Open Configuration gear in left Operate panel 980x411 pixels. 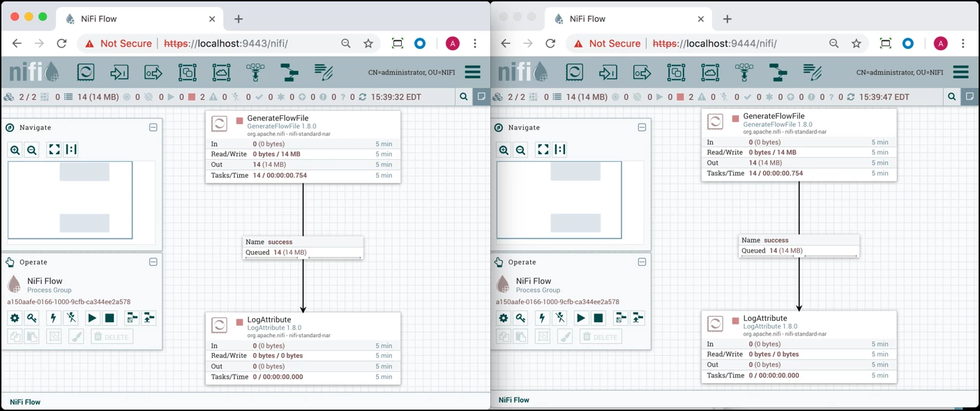15,318
